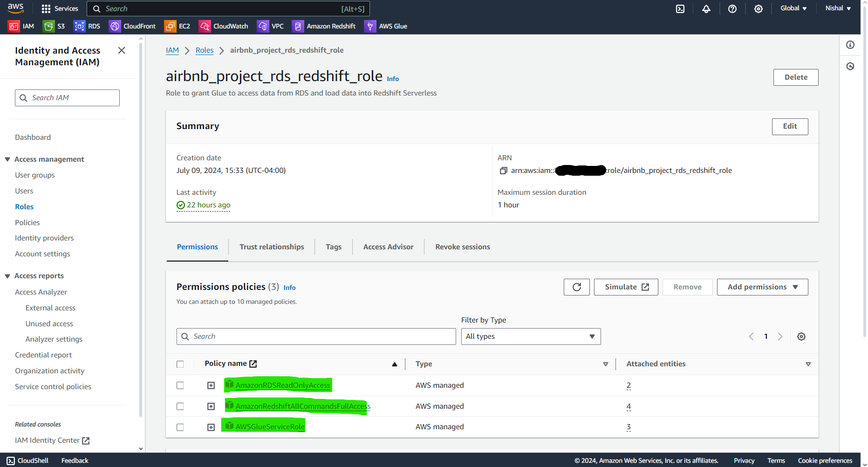The width and height of the screenshot is (868, 467).
Task: Open Users in the IAM sidebar
Action: [24, 191]
